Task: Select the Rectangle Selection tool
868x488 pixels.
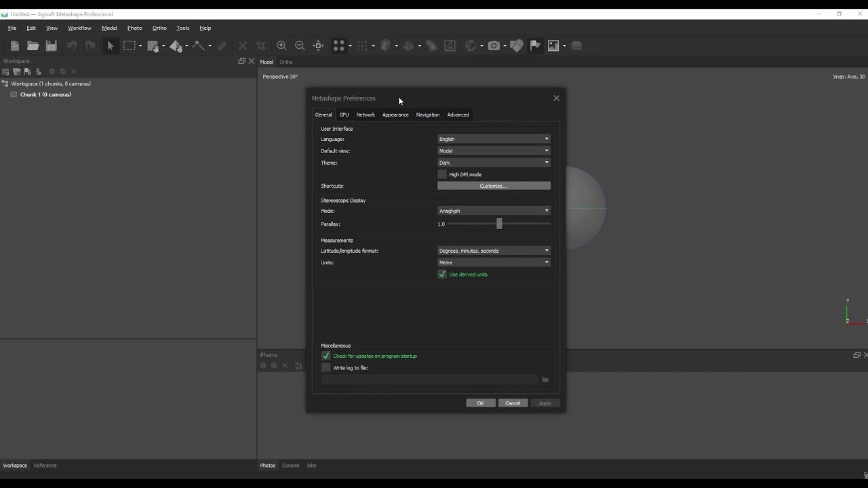Action: point(129,45)
